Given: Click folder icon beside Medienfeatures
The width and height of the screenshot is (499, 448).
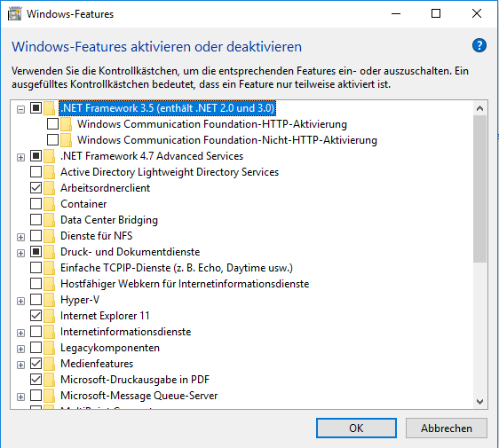Looking at the screenshot, I should tap(50, 364).
